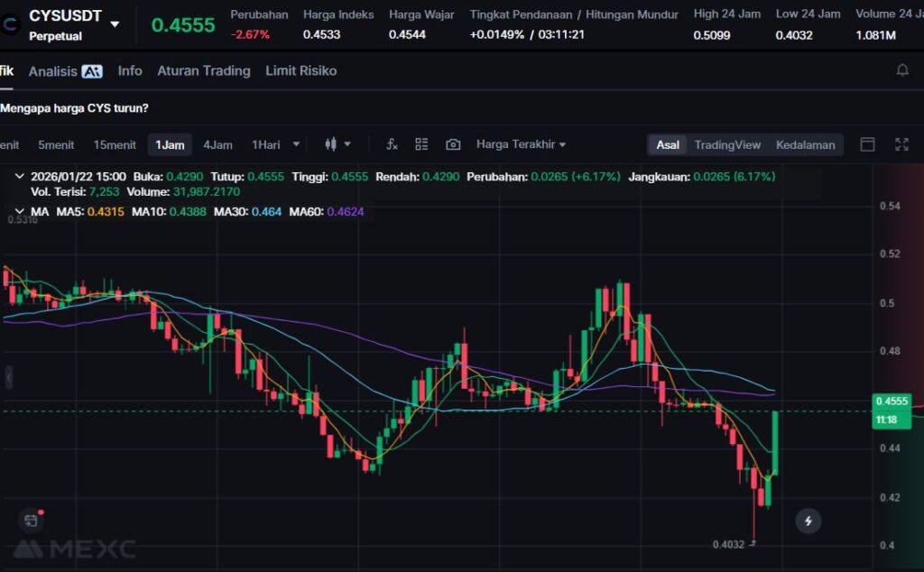Expand the Harga Terakhir price dropdown
This screenshot has width=924, height=572.
coord(521,144)
